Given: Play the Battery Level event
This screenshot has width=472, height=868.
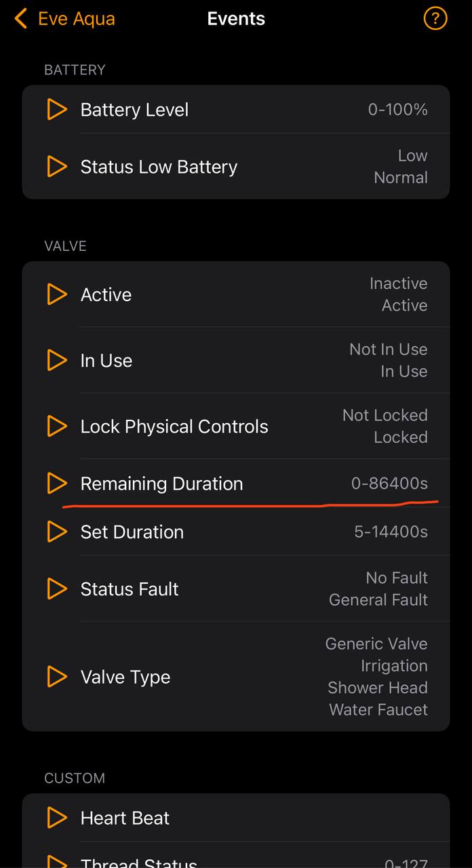Looking at the screenshot, I should [57, 109].
